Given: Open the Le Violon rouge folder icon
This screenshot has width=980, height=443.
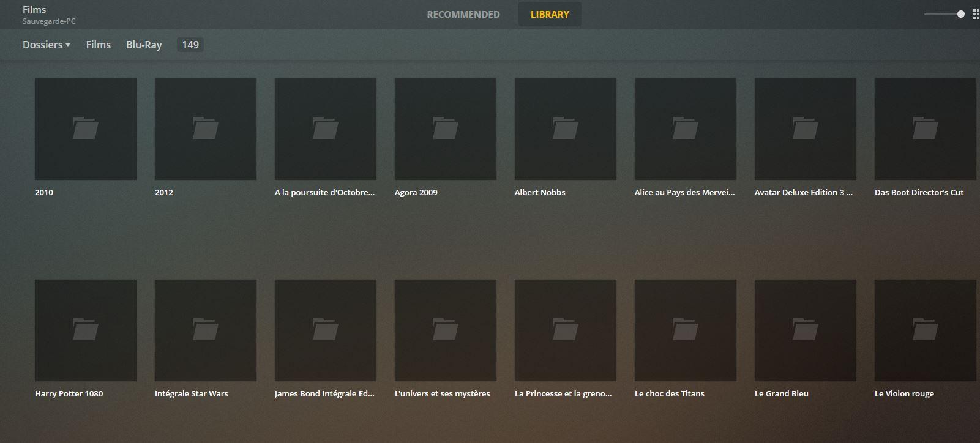Looking at the screenshot, I should pyautogui.click(x=925, y=330).
